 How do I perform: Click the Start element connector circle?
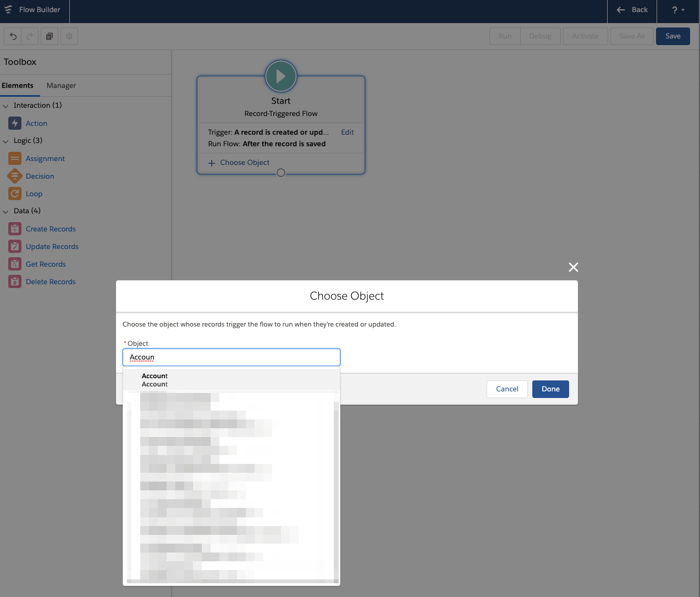pyautogui.click(x=281, y=173)
